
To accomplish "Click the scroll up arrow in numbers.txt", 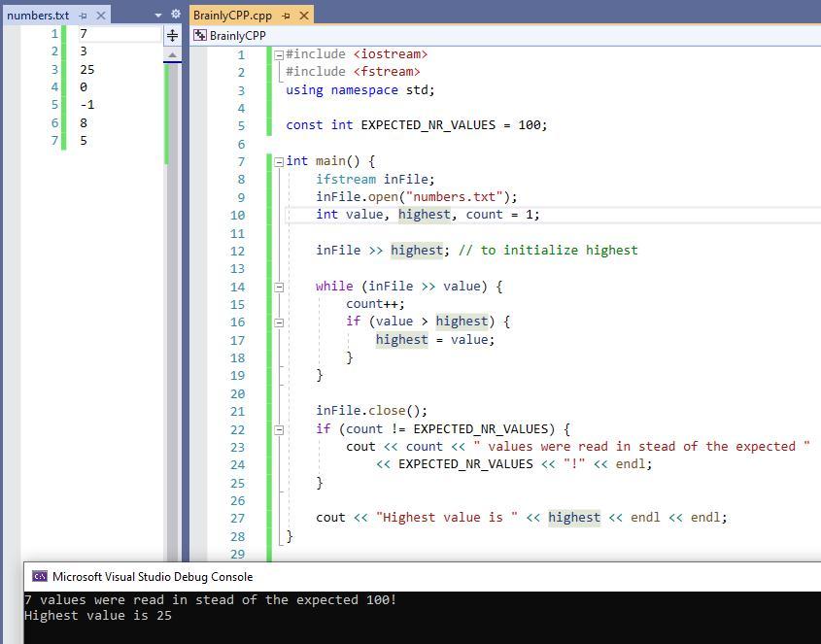I will tap(173, 55).
